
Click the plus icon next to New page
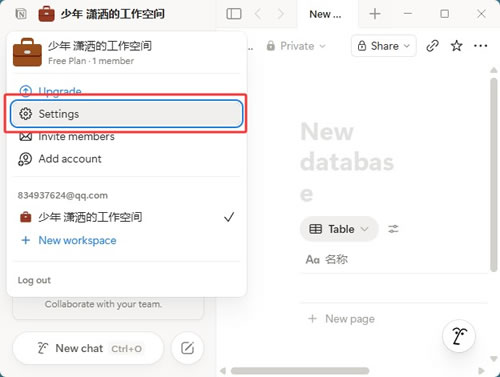312,319
